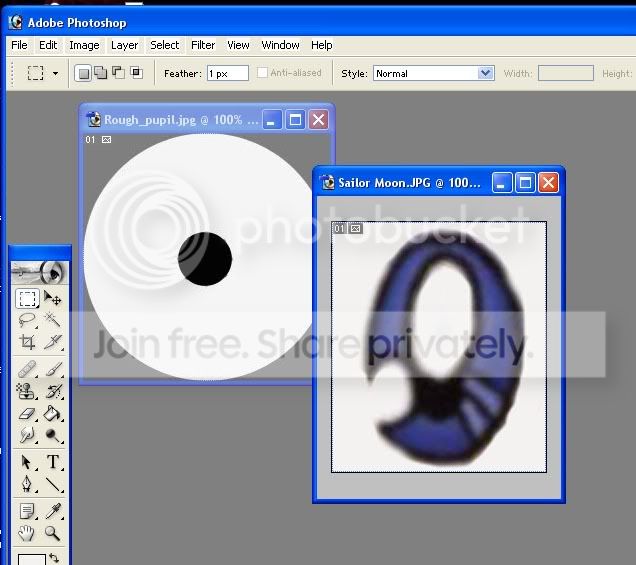This screenshot has width=636, height=565.
Task: Select the Paint Bucket tool
Action: [x=53, y=414]
